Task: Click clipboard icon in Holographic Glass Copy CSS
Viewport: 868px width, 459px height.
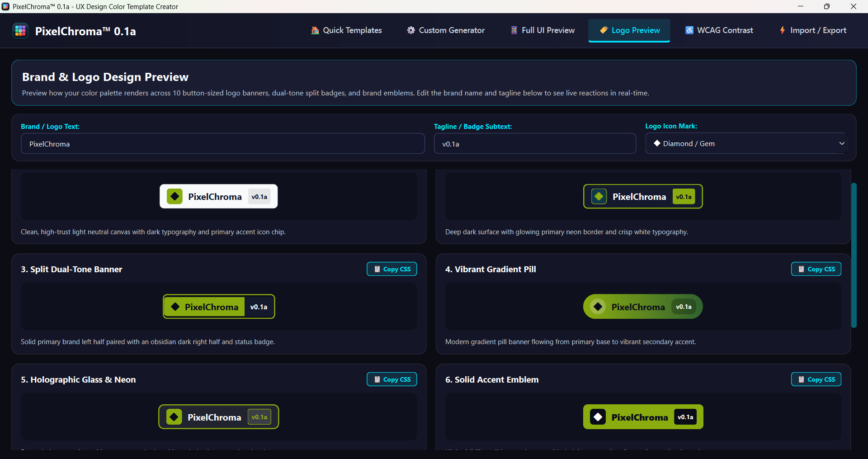Action: 377,379
